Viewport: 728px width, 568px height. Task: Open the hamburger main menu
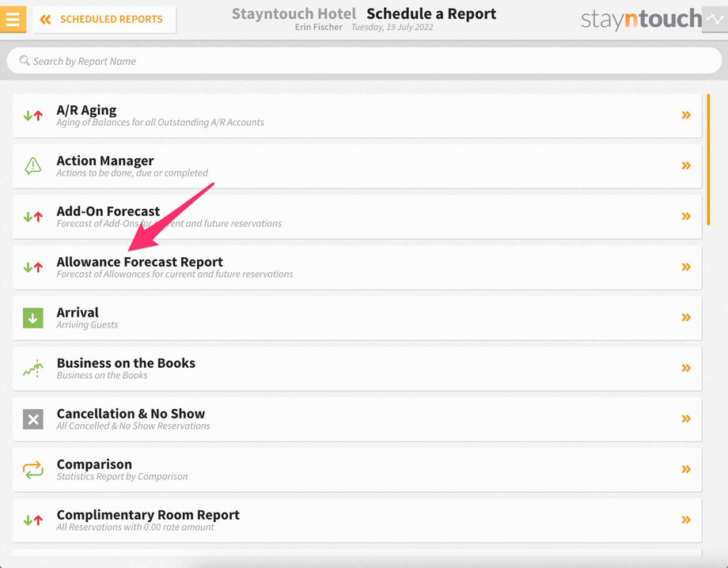coord(13,19)
